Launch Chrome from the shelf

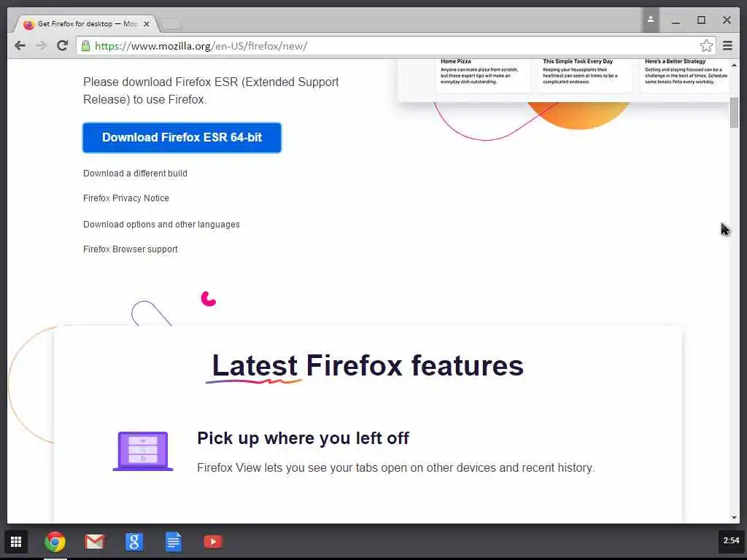[x=55, y=542]
